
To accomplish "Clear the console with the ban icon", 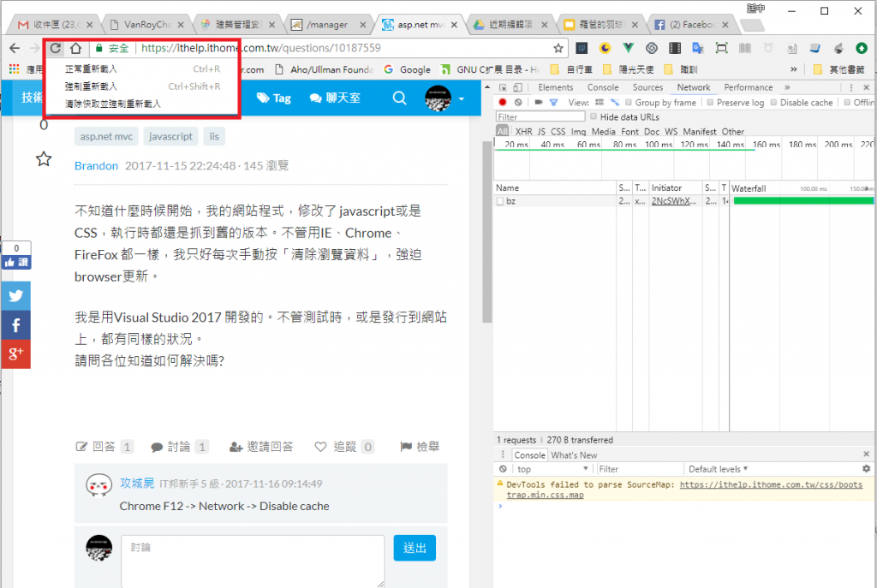I will click(503, 469).
